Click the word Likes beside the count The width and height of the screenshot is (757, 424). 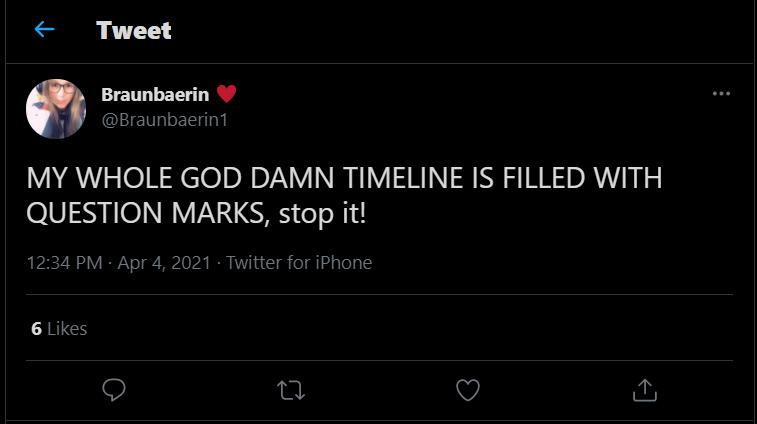[67, 328]
